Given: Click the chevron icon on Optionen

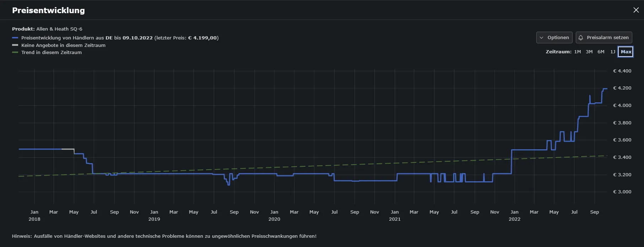Looking at the screenshot, I should [541, 38].
